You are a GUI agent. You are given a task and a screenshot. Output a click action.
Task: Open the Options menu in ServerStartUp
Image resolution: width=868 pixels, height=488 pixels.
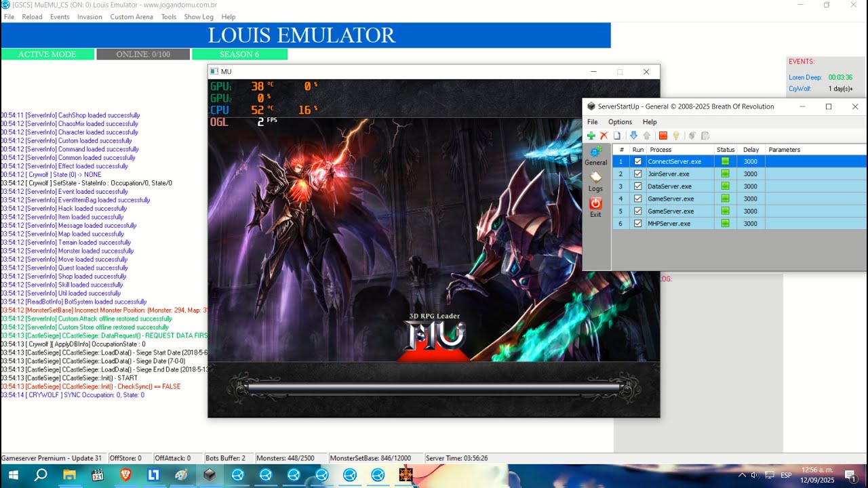pos(620,122)
